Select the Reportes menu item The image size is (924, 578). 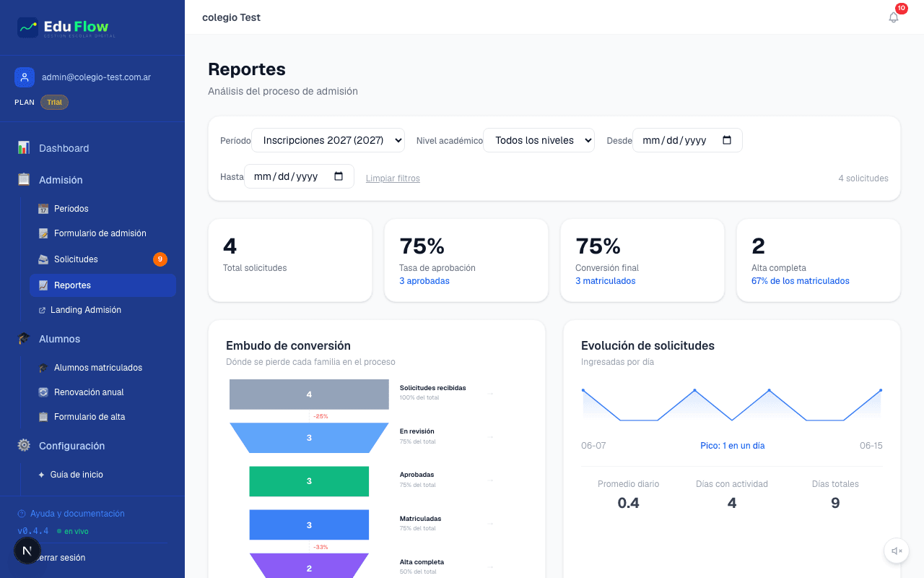[x=103, y=285]
